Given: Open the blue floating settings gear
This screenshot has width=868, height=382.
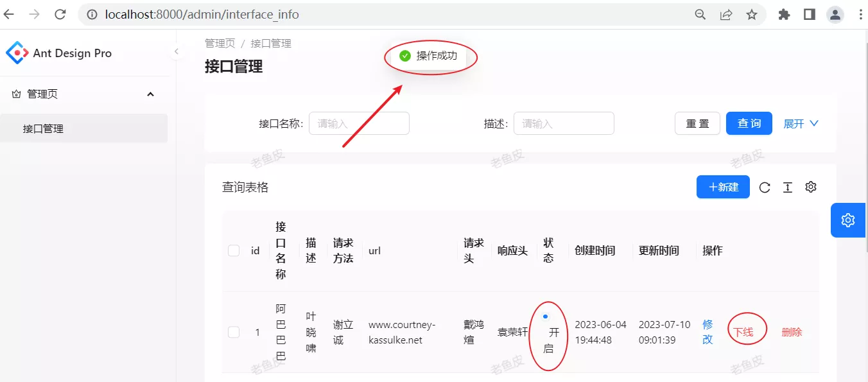Looking at the screenshot, I should (x=848, y=220).
